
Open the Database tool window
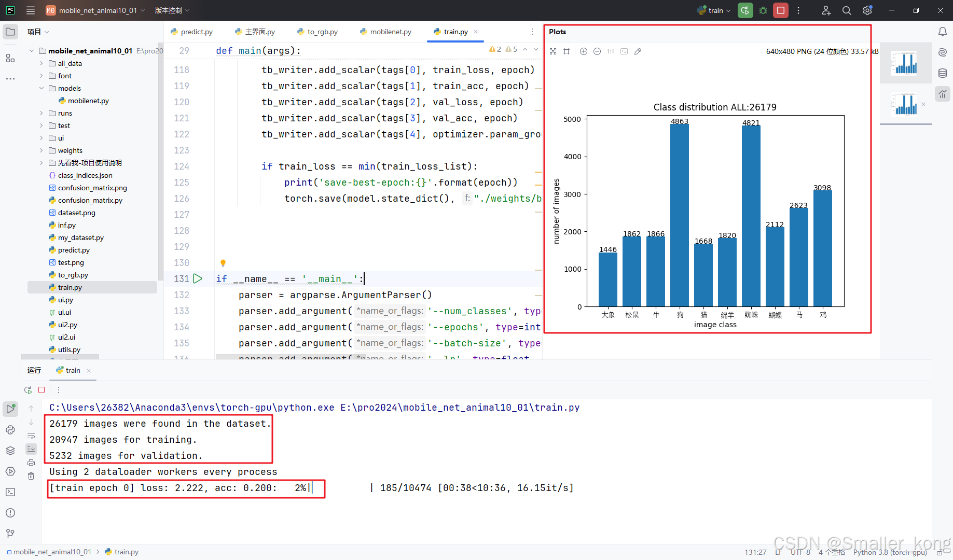point(943,73)
